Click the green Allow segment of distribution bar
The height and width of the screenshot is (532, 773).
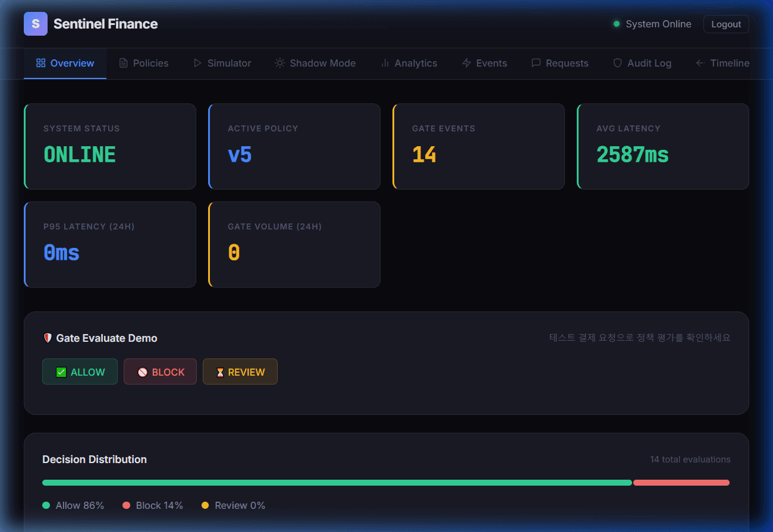(x=337, y=483)
